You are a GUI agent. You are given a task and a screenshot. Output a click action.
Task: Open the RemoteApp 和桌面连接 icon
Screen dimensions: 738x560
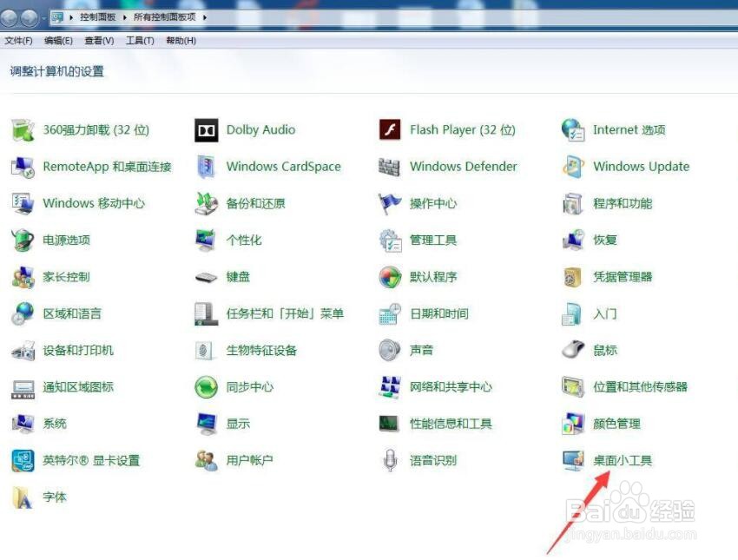click(x=23, y=167)
